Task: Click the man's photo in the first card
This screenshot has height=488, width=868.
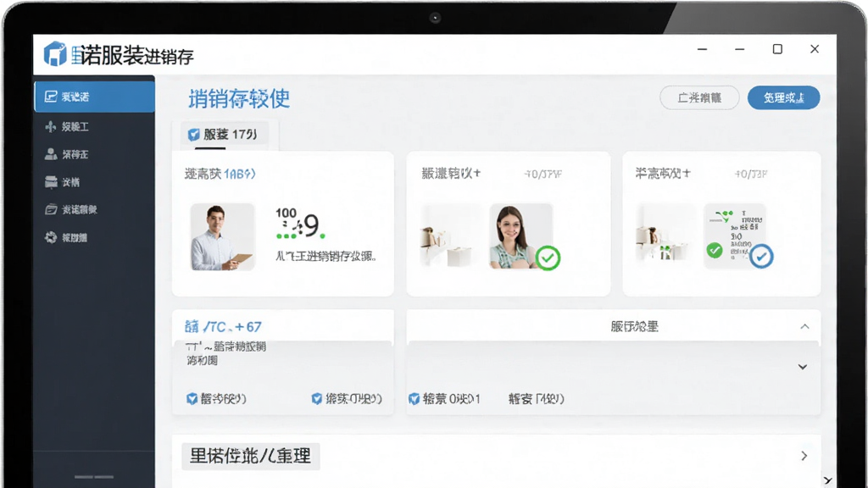Action: click(x=223, y=237)
